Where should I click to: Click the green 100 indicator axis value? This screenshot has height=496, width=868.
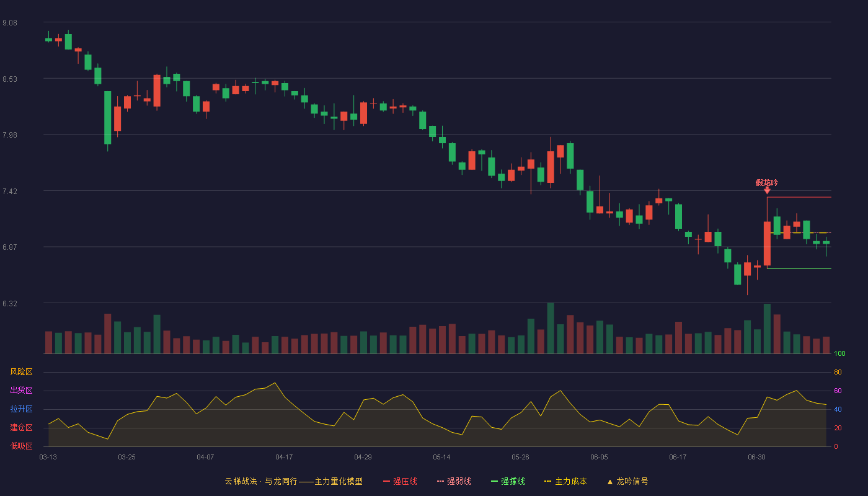pos(839,354)
